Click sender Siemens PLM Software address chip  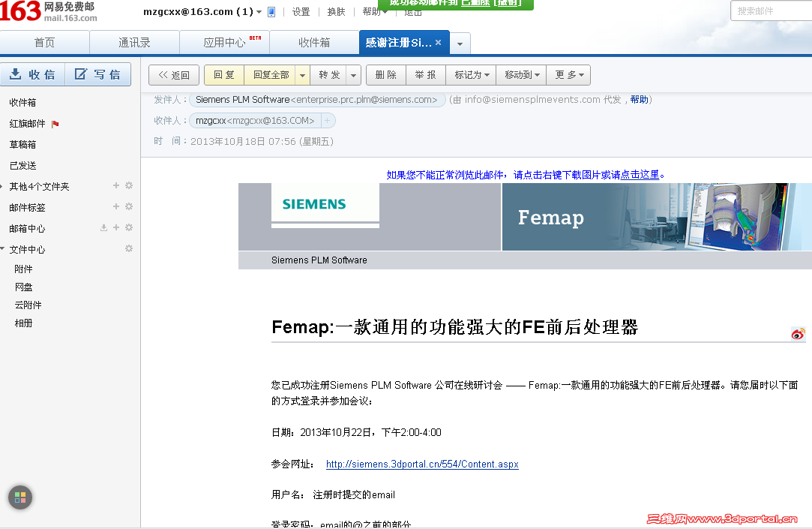tap(317, 100)
